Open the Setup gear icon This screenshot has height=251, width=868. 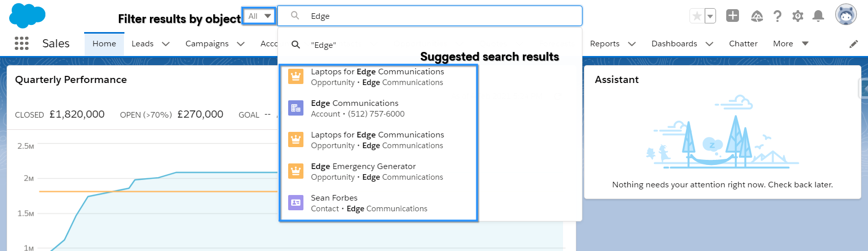click(798, 16)
